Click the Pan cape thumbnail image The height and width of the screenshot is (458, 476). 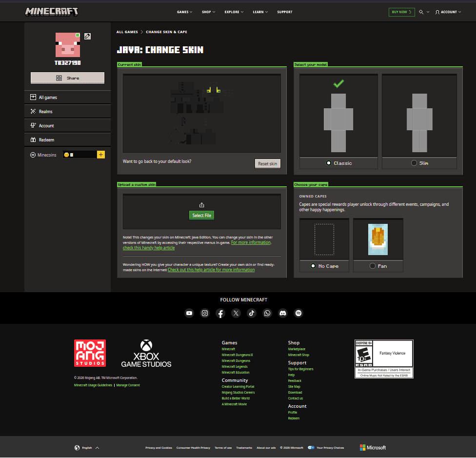click(x=378, y=239)
